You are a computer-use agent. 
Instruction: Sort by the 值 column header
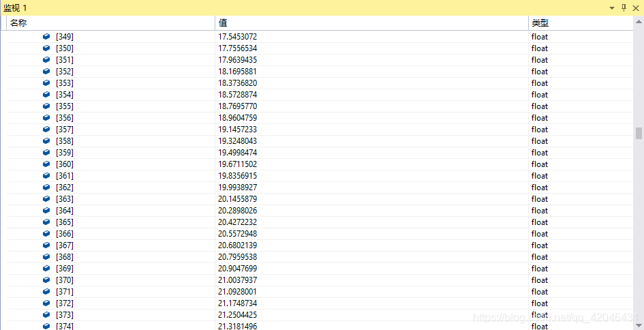(371, 23)
